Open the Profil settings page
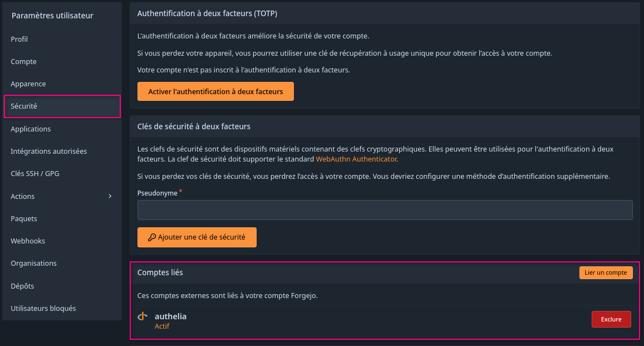 [x=62, y=39]
